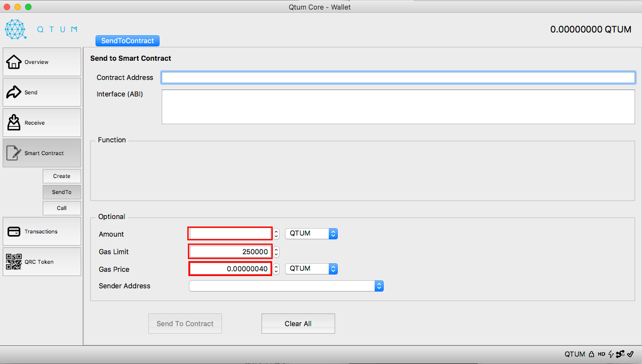The image size is (642, 364).
Task: Click the Interface (ABI) label
Action: [x=120, y=94]
